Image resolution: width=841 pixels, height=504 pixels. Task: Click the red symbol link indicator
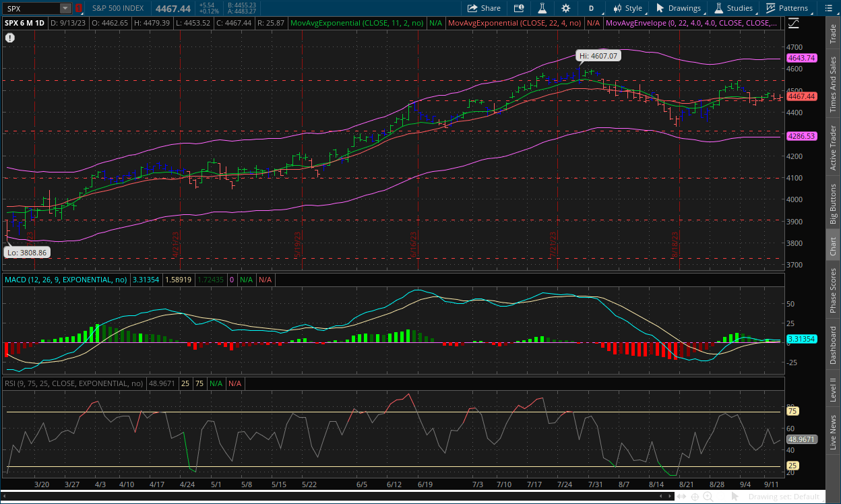78,8
